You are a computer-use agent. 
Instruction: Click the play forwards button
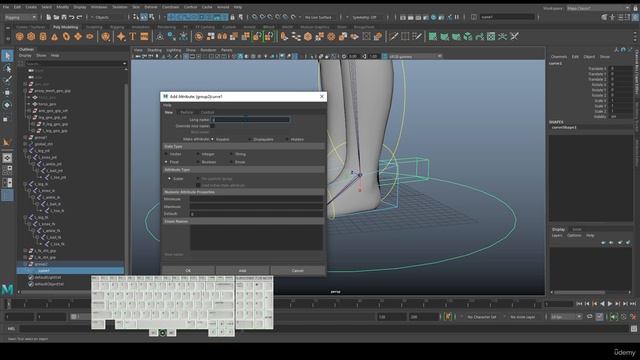(x=610, y=304)
